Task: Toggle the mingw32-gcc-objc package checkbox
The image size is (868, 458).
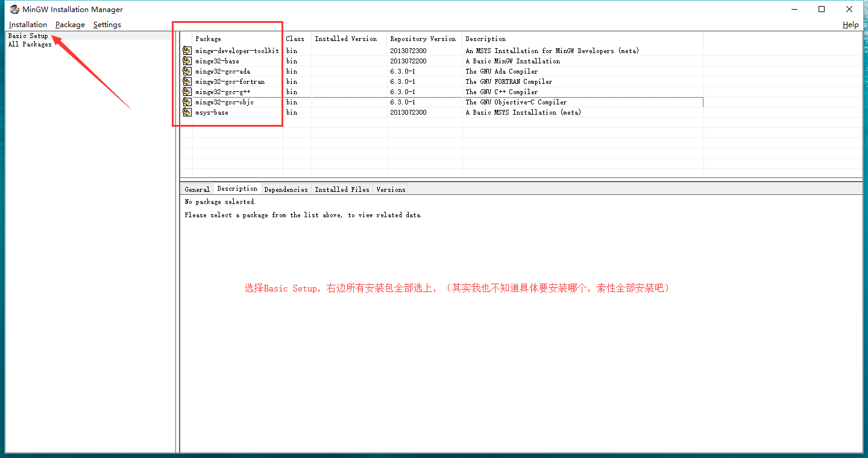Action: coord(187,102)
